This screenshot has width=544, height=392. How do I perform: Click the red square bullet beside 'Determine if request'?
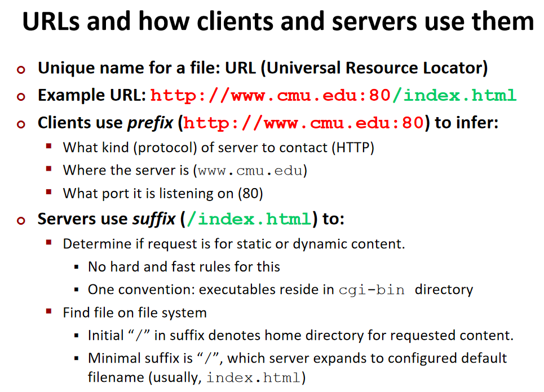pos(50,243)
